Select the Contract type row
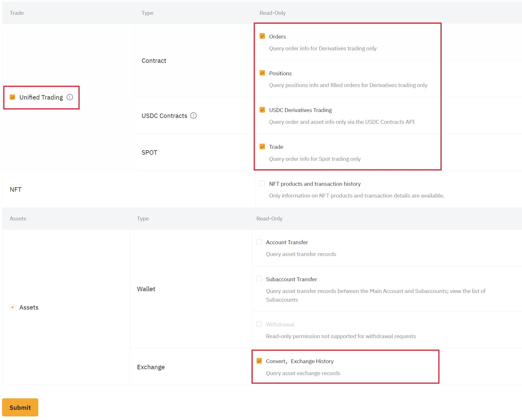522x420 pixels. [x=154, y=60]
